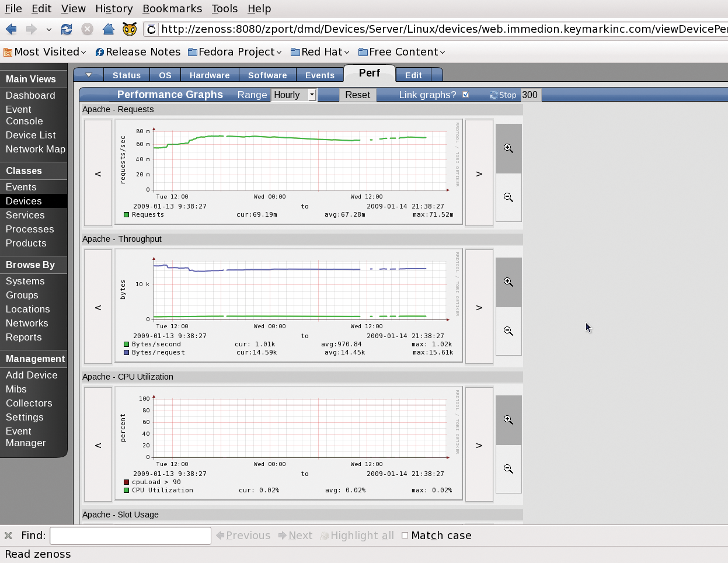Switch to the Events tab
Viewport: 728px width, 563px height.
pos(320,75)
